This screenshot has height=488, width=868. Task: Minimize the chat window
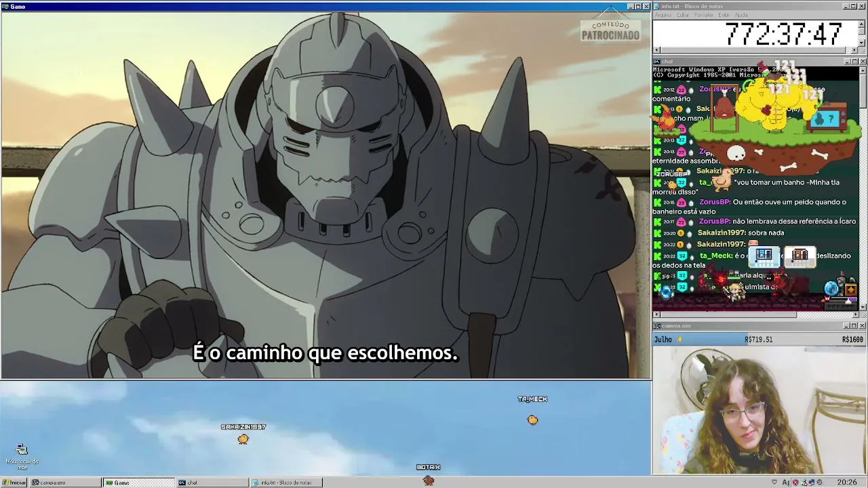(x=848, y=62)
